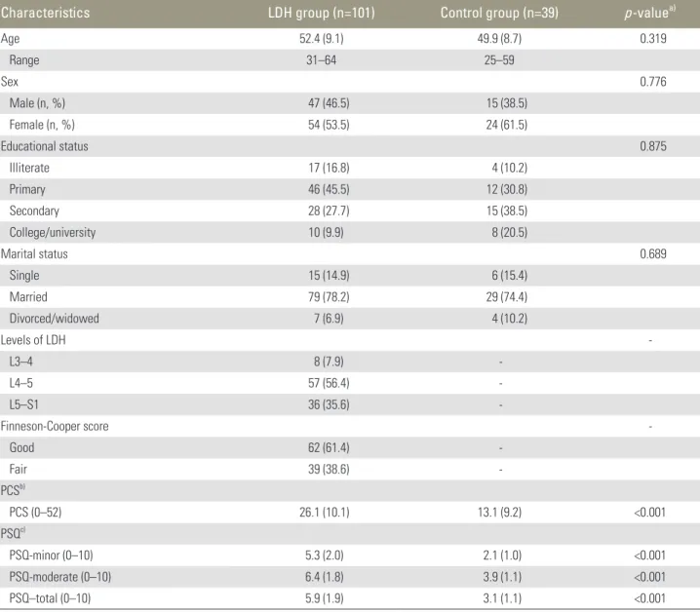This screenshot has width=700, height=612.
Task: Click the p-value '0.319'
Action: (652, 38)
